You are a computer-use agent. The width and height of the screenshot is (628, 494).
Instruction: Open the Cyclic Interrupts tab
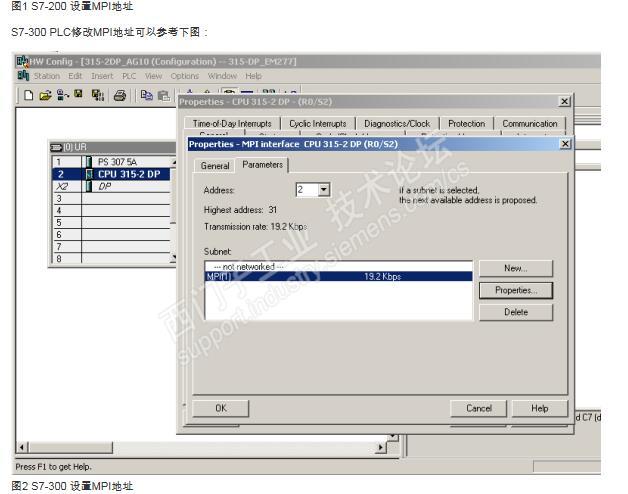click(x=318, y=123)
